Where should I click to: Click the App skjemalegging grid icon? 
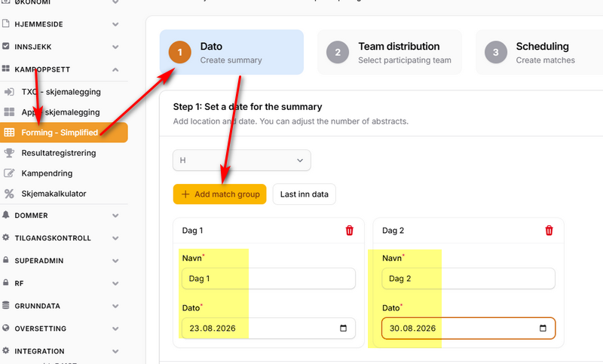pos(9,112)
